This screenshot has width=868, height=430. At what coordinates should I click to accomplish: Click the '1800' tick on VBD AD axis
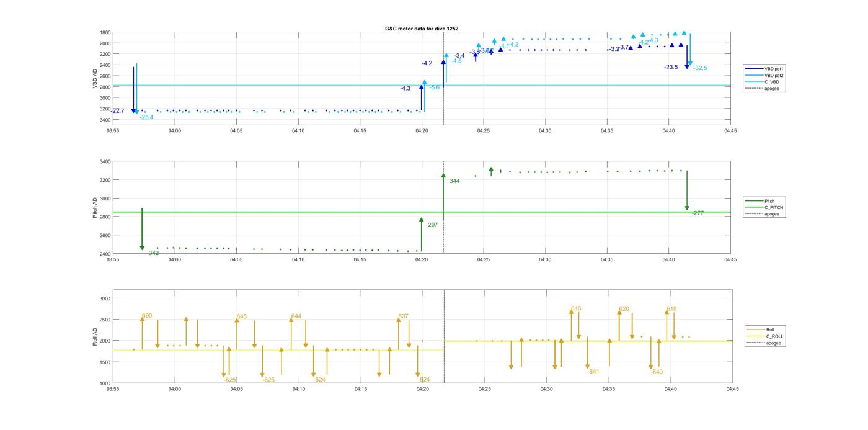tap(105, 33)
